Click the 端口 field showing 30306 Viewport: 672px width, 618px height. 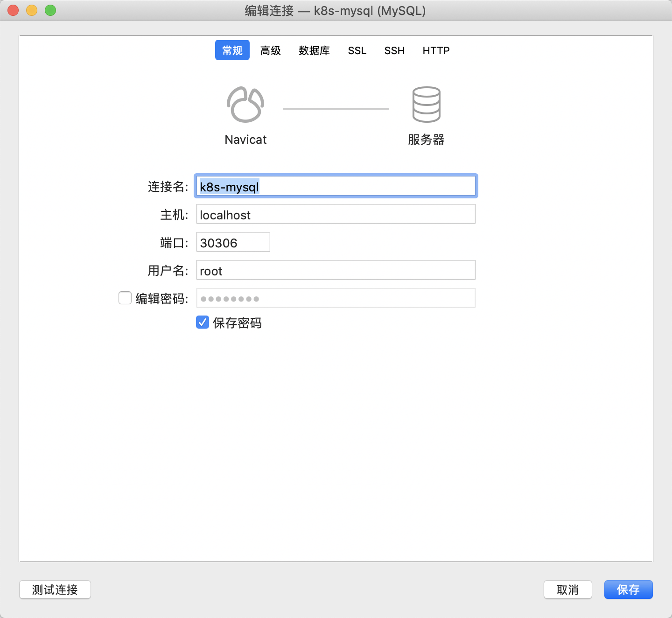click(232, 242)
